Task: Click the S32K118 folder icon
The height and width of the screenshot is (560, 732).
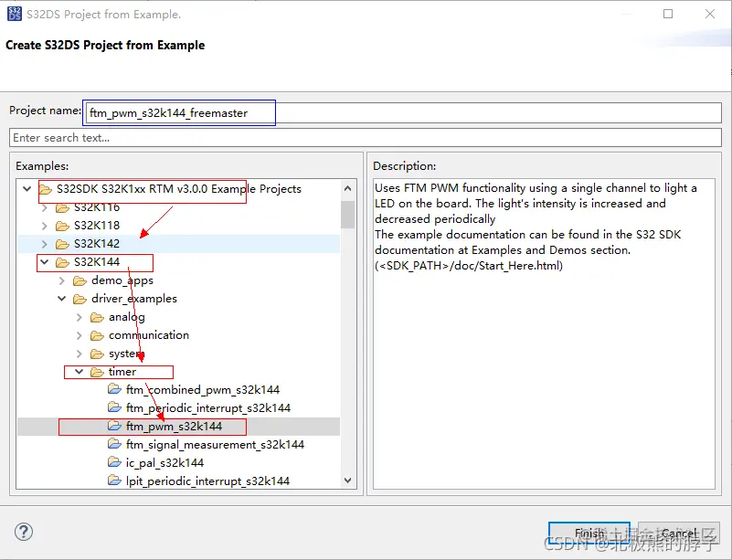Action: tap(62, 226)
